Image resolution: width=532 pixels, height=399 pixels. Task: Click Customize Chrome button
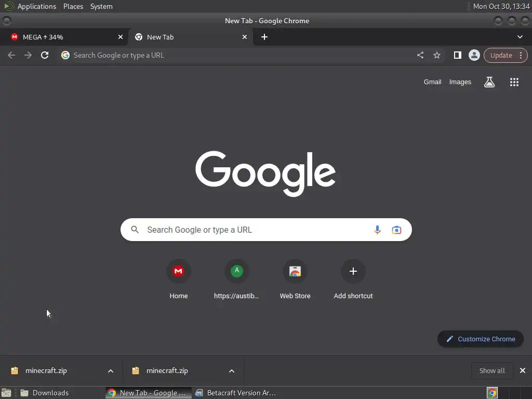click(481, 339)
